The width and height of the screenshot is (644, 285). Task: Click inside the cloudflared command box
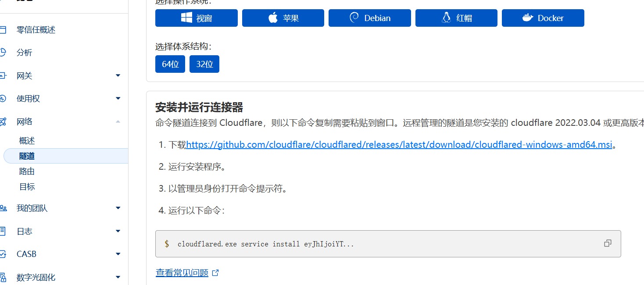[307, 244]
